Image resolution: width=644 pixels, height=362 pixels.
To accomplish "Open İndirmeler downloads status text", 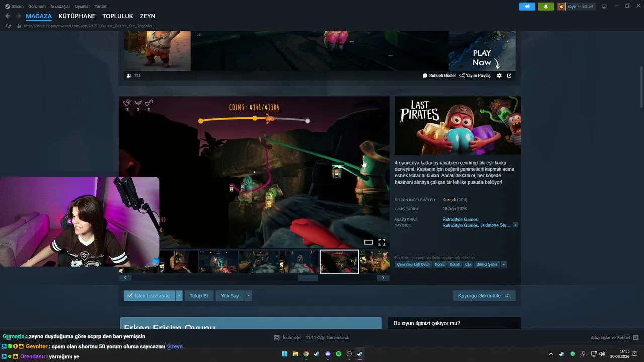I will click(316, 338).
